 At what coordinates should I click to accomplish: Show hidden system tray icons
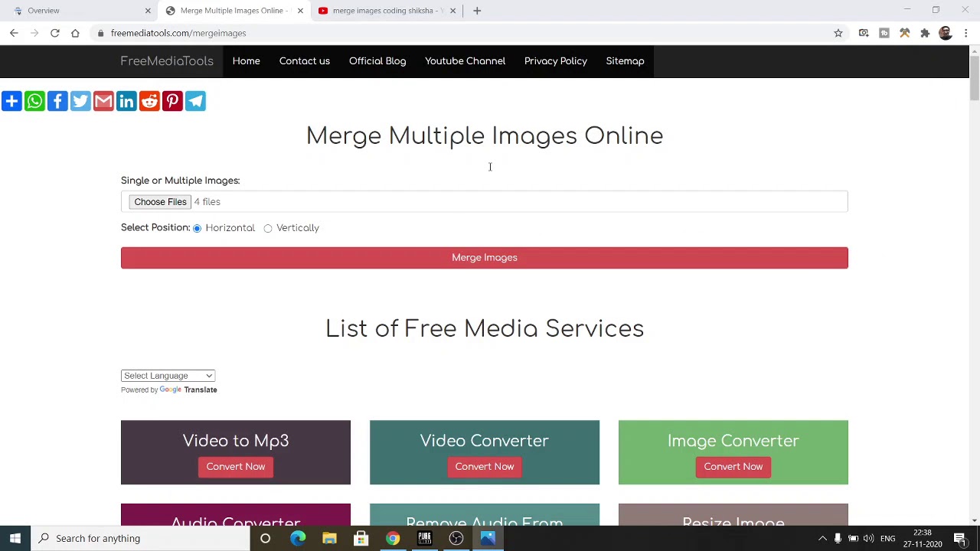[822, 538]
